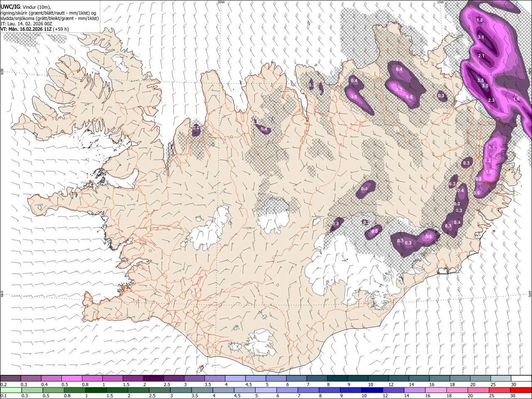Click the '1.8' precipitation value on the map
The width and height of the screenshot is (532, 399).
pyautogui.click(x=480, y=20)
